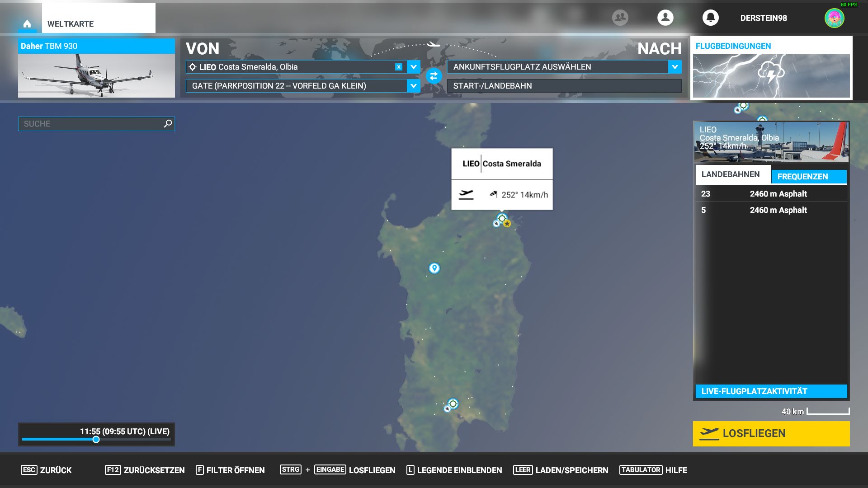Click the search magnifier icon
This screenshot has width=868, height=488.
click(x=168, y=123)
